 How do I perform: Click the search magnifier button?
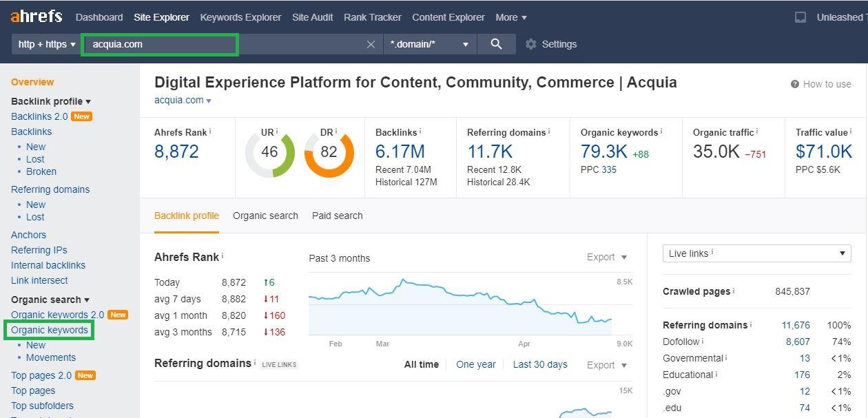(496, 44)
